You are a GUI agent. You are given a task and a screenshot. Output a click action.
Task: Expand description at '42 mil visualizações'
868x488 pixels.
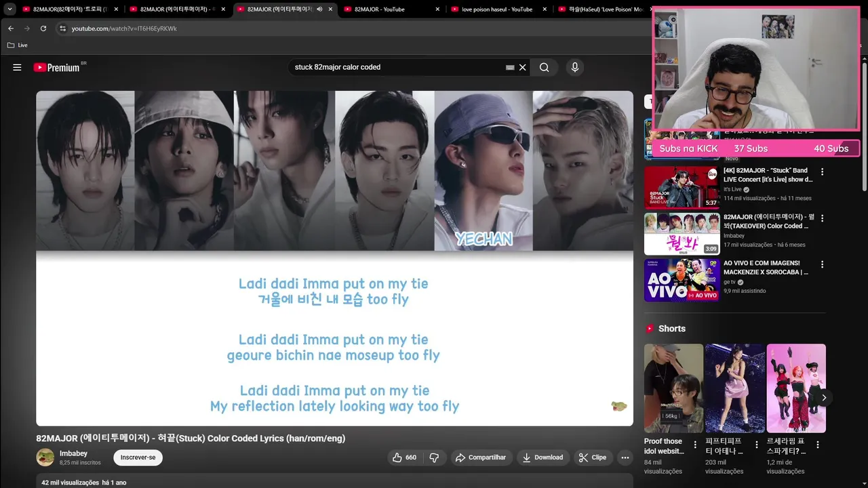pos(83,483)
